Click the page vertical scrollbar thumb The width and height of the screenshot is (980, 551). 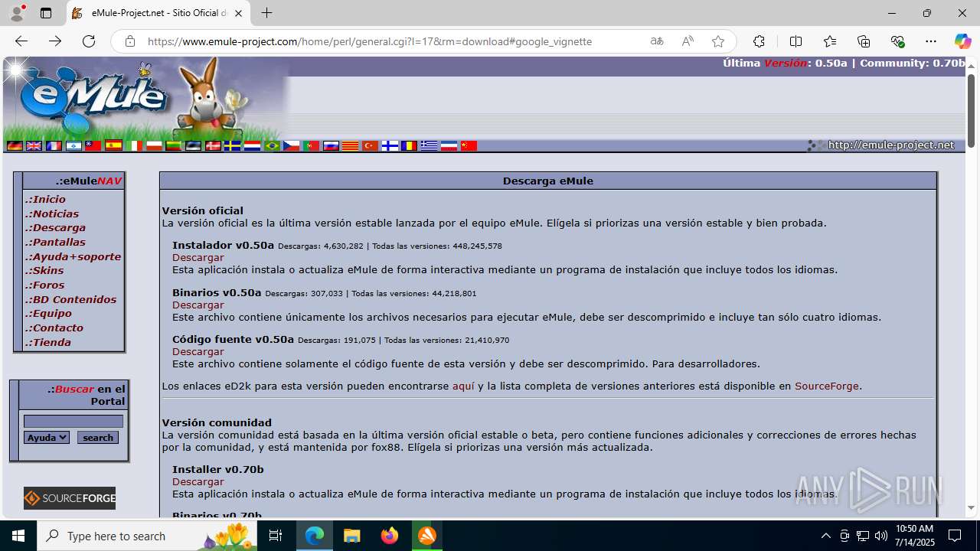(971, 110)
